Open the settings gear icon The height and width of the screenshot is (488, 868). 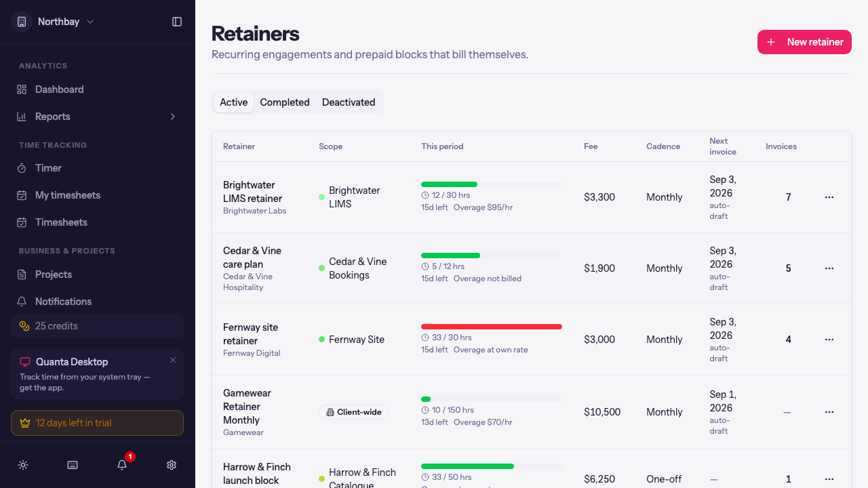click(172, 465)
